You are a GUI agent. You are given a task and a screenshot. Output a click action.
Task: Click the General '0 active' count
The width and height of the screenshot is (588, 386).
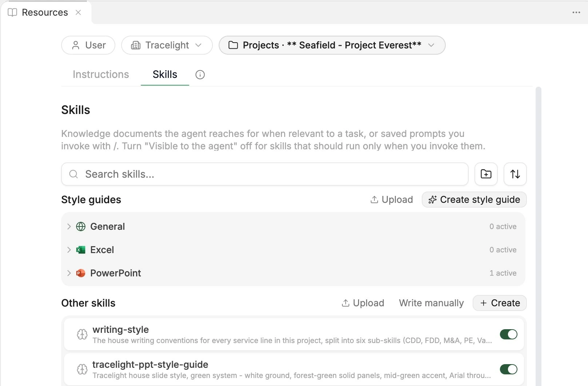503,227
